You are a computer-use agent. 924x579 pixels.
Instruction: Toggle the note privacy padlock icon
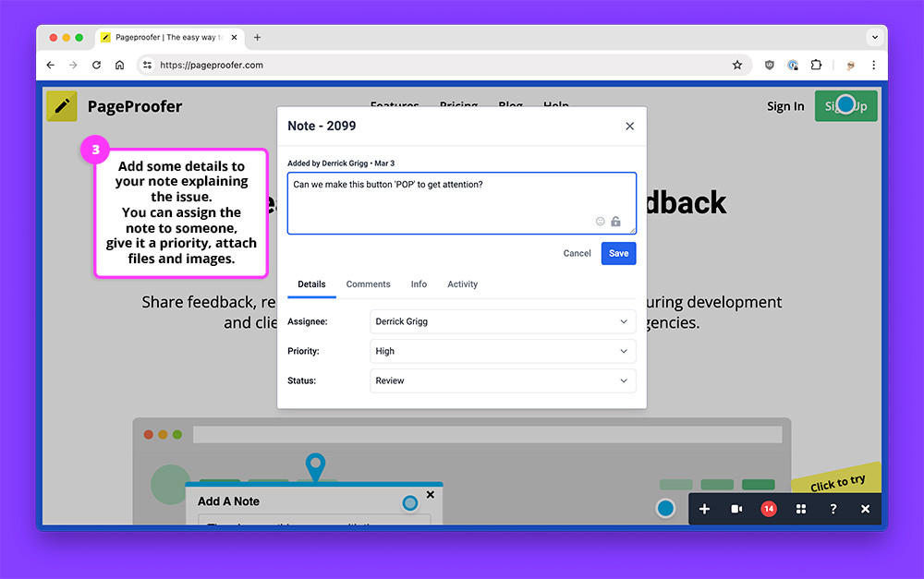(616, 222)
